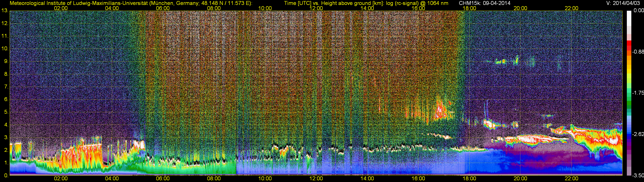This screenshot has height=182, width=644.
Task: Click '18:00' on the upper time axis
Action: (469, 8)
